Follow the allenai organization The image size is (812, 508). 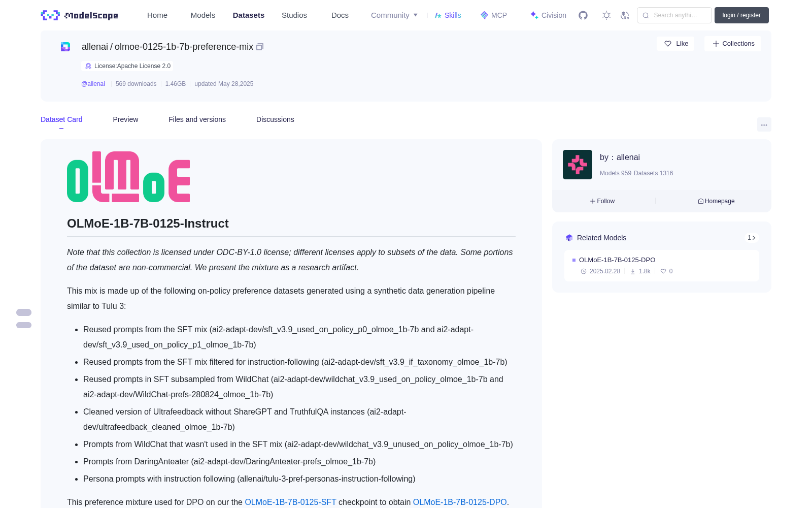[x=602, y=201]
